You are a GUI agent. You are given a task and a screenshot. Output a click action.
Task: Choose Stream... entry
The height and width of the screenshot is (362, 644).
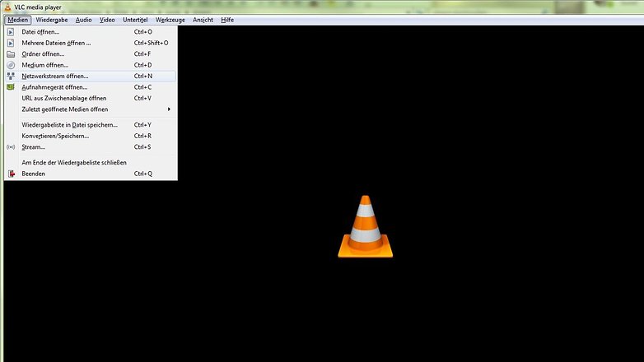click(91, 147)
